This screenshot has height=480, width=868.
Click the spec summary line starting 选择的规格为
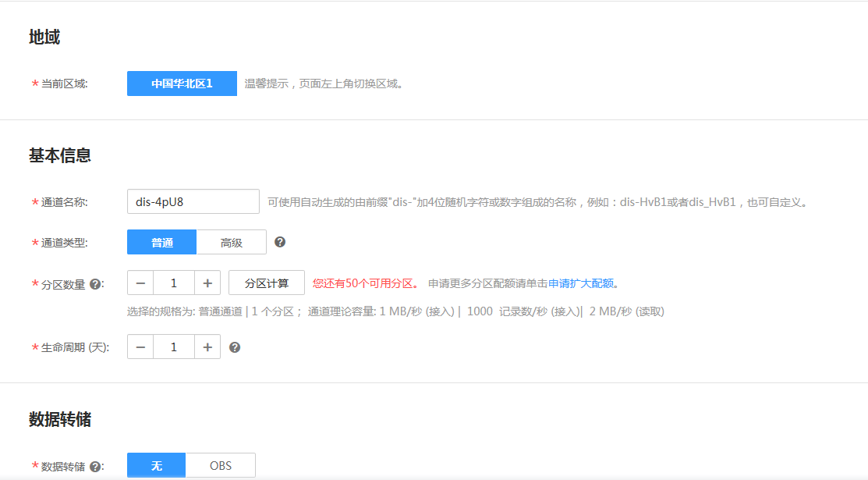(395, 311)
